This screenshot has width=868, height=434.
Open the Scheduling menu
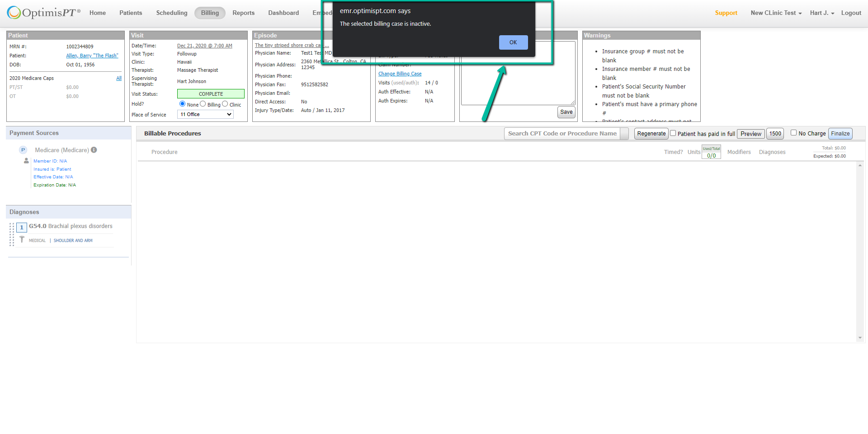click(171, 13)
